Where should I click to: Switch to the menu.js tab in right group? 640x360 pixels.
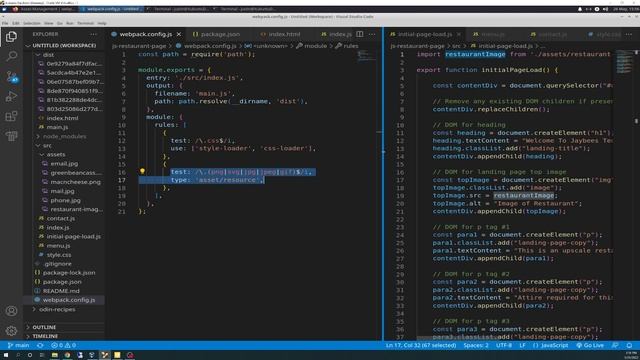pos(493,34)
